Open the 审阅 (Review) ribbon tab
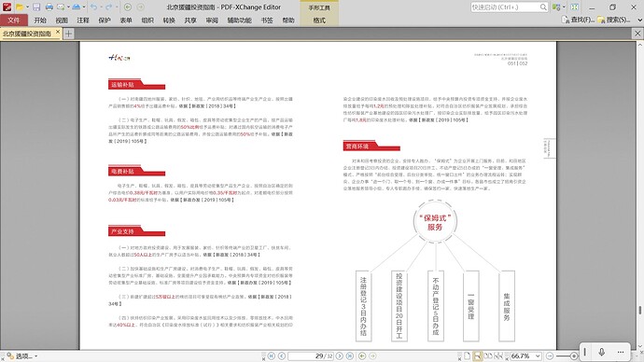 (x=212, y=20)
